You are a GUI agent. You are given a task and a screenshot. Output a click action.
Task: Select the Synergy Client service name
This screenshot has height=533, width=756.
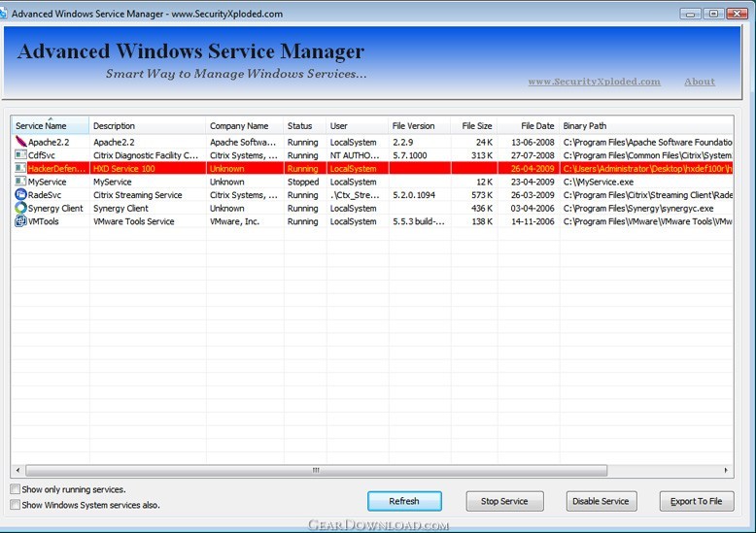(x=55, y=208)
